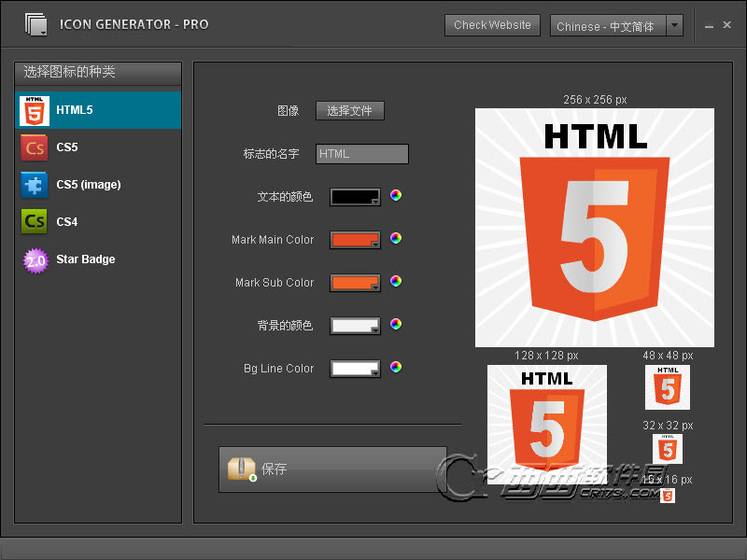Open the black text color dropdown
747x560 pixels.
pos(355,197)
